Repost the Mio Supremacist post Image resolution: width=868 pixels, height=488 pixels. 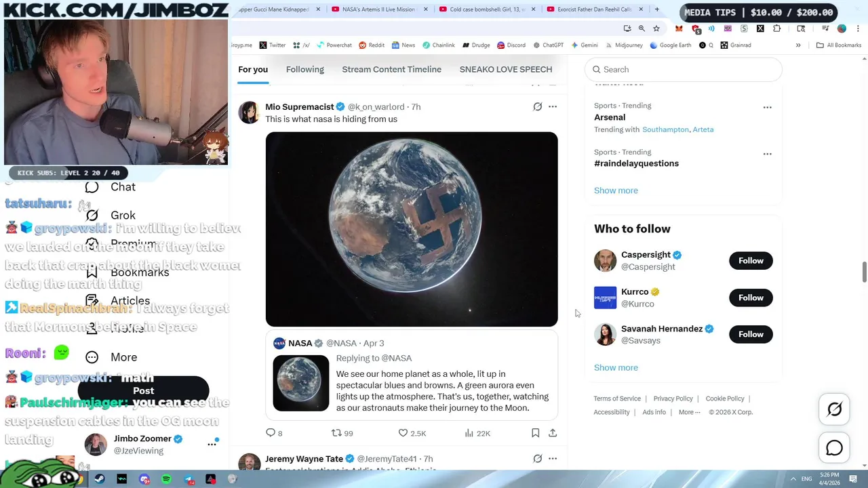point(342,432)
